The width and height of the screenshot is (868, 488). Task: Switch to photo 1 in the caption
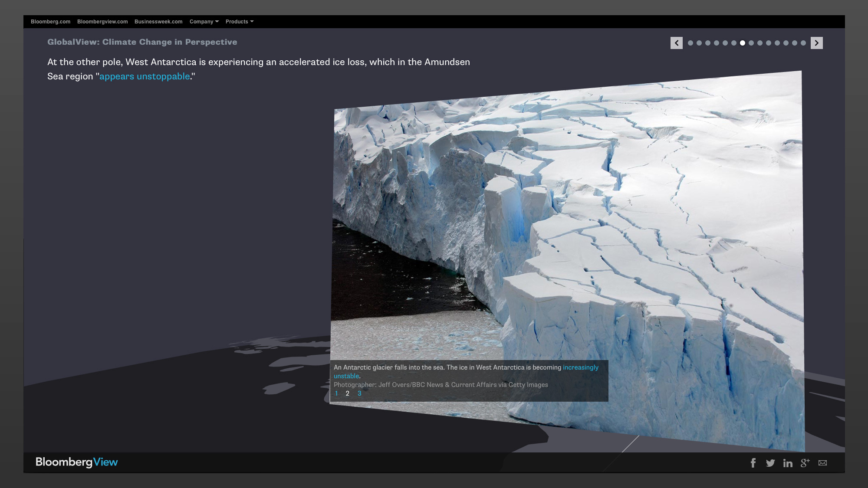point(336,393)
